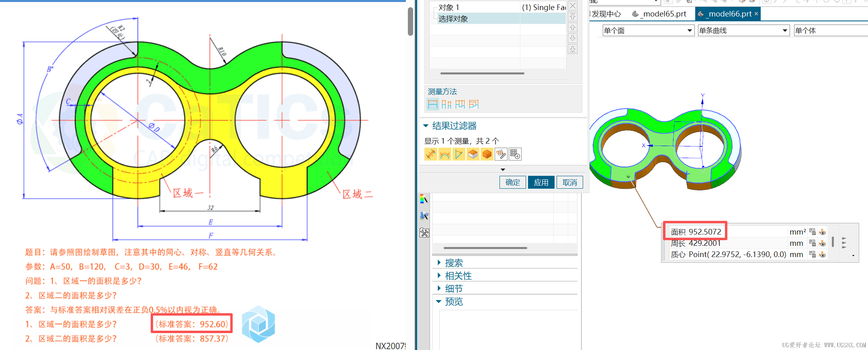The image size is (868, 350).
Task: Open the small dropdown arrow on the results popup
Action: click(x=853, y=255)
